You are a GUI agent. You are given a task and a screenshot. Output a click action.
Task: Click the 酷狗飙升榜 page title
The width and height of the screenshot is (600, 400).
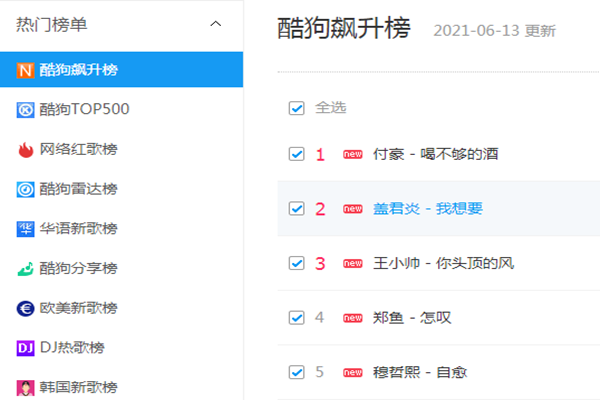point(344,28)
